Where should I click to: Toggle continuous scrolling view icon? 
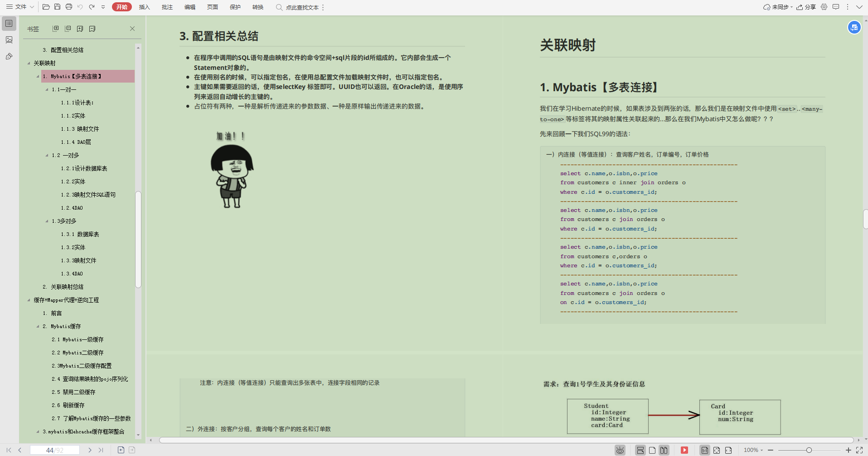[640, 450]
